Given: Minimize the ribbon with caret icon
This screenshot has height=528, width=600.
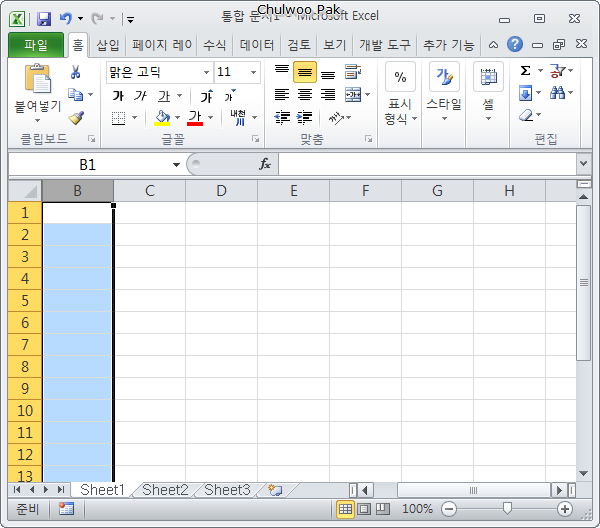Looking at the screenshot, I should (493, 45).
